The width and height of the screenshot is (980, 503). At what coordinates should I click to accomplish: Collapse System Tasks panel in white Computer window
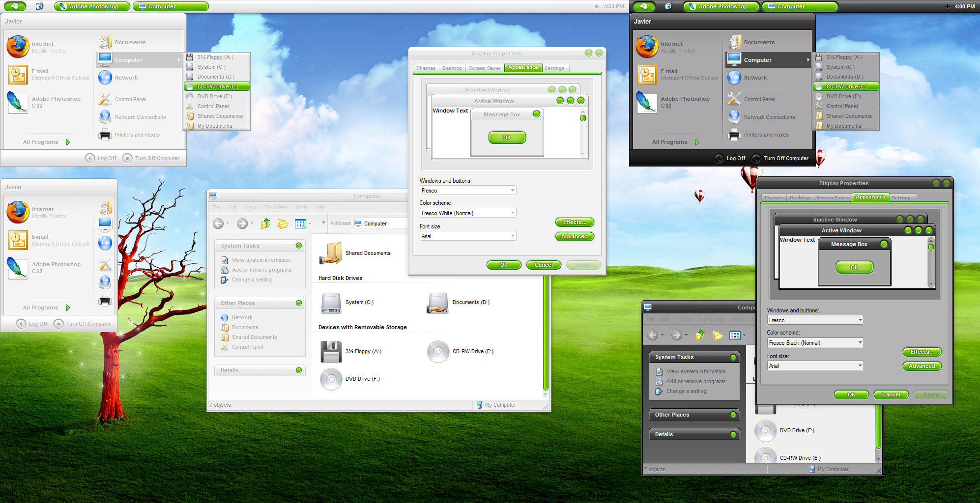click(x=299, y=246)
